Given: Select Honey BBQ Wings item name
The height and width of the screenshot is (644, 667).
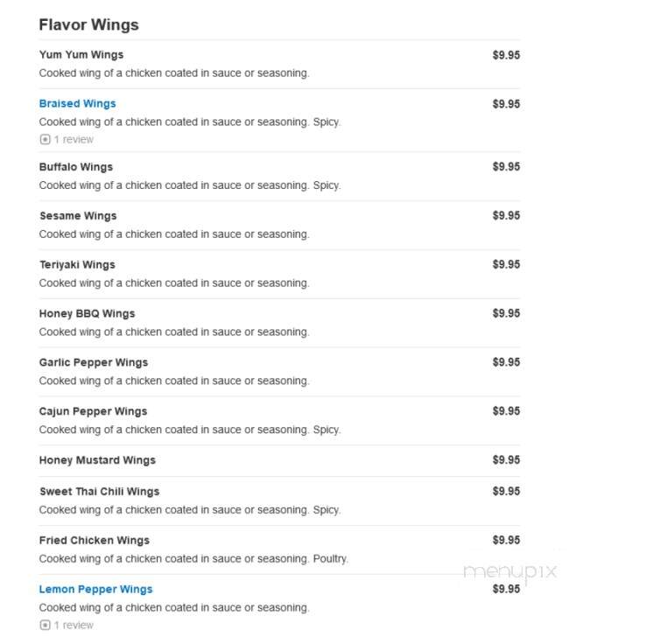Looking at the screenshot, I should coord(88,314).
